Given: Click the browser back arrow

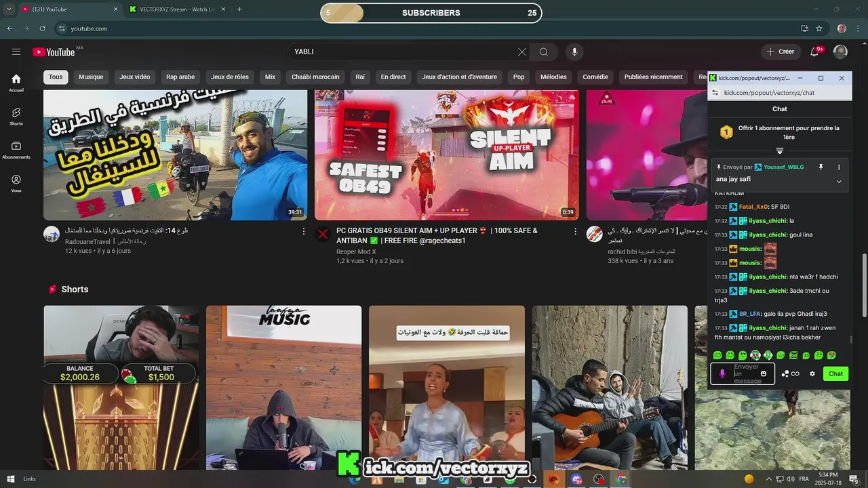Looking at the screenshot, I should click(9, 28).
